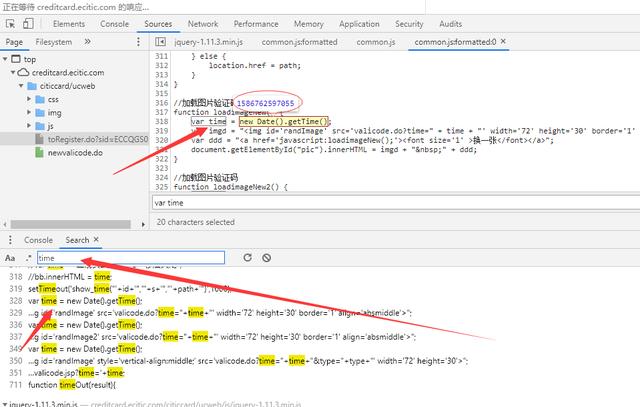Collapse the top frame tree node
Image resolution: width=640 pixels, height=407 pixels.
tap(5, 59)
